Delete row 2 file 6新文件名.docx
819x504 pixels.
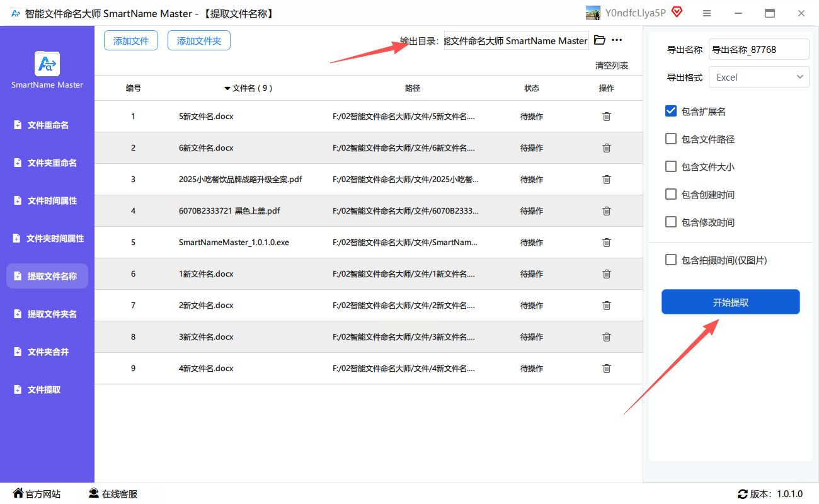pos(607,148)
